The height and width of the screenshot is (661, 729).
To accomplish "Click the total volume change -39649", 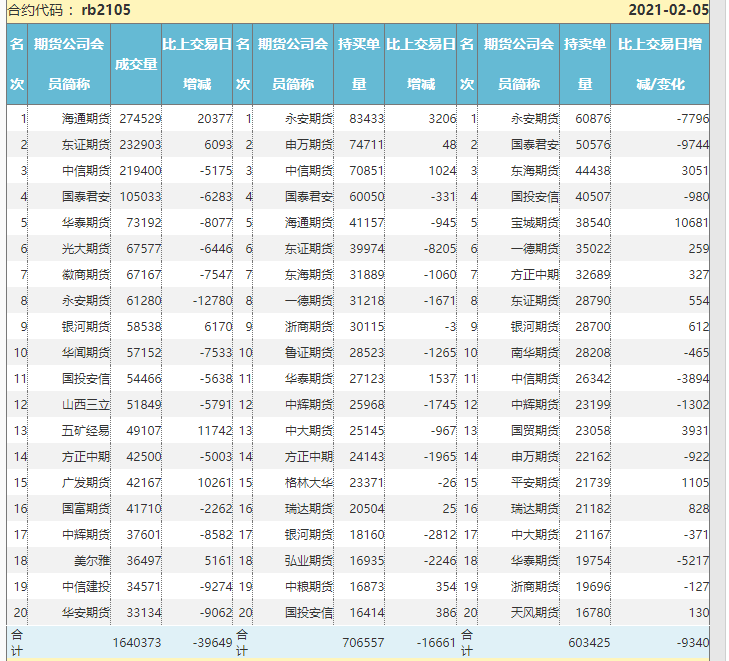I will point(212,643).
